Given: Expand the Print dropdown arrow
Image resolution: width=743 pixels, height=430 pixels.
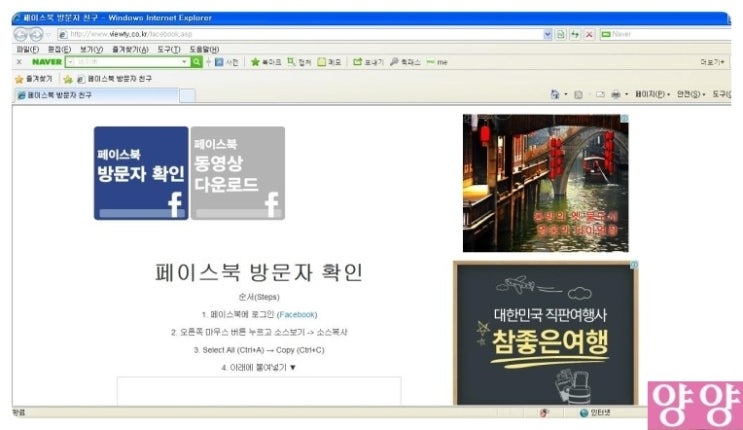Looking at the screenshot, I should pyautogui.click(x=626, y=94).
